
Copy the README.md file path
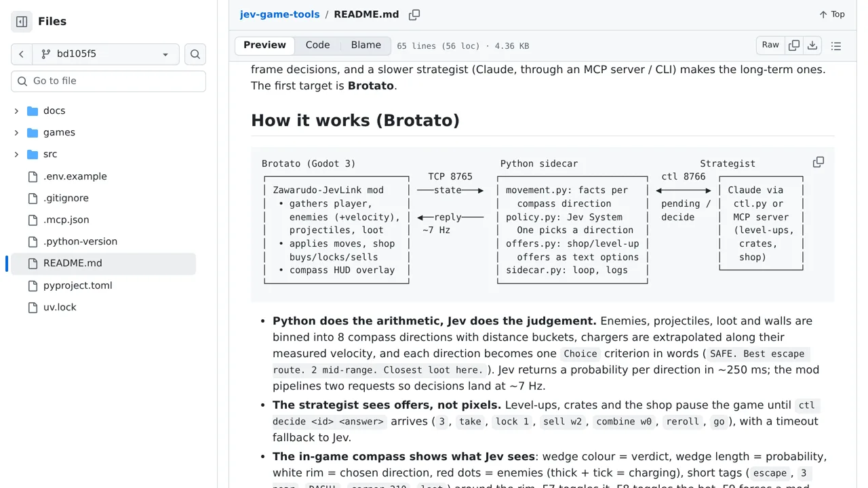(x=414, y=14)
